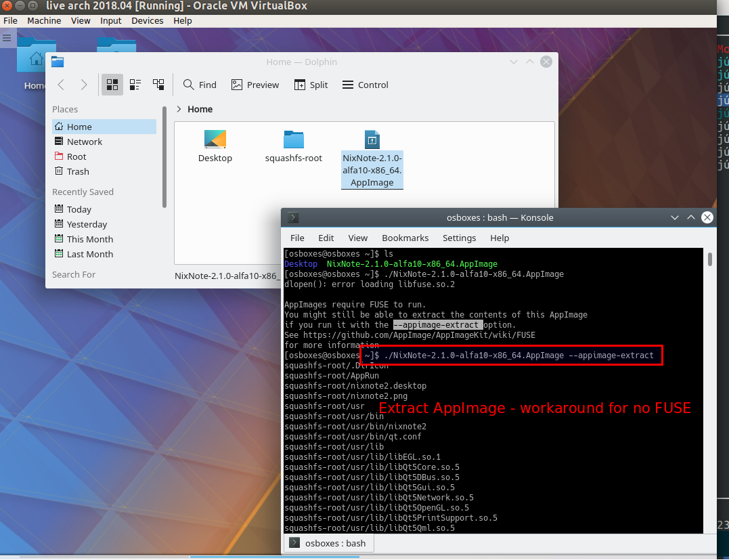Click the Split view button
The width and height of the screenshot is (729, 560).
(311, 85)
